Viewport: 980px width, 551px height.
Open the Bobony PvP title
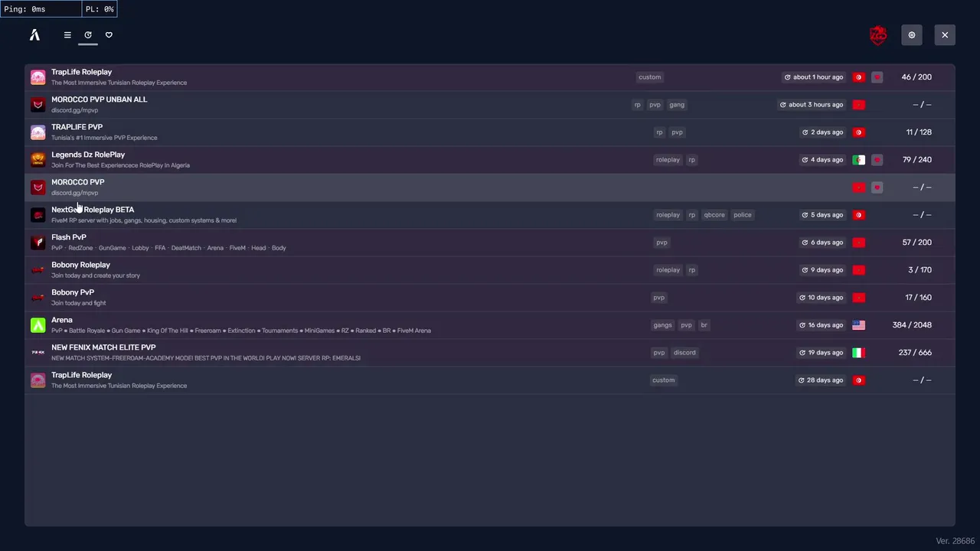(x=73, y=292)
